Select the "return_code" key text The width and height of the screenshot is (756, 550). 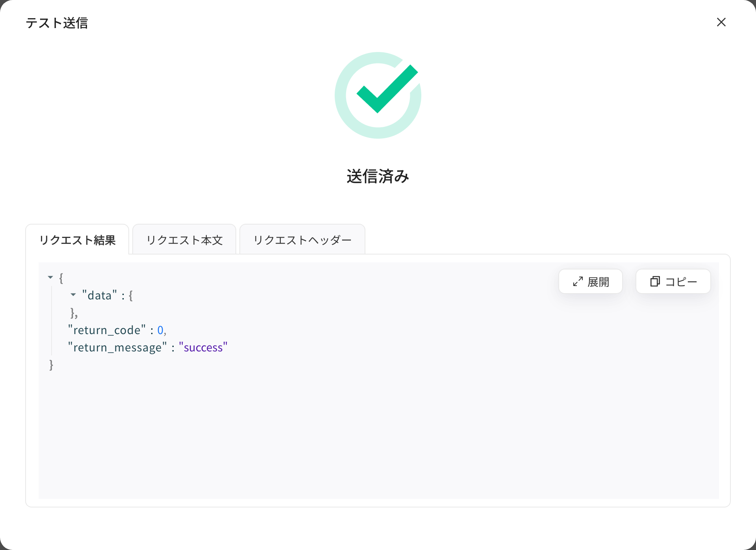tap(107, 330)
